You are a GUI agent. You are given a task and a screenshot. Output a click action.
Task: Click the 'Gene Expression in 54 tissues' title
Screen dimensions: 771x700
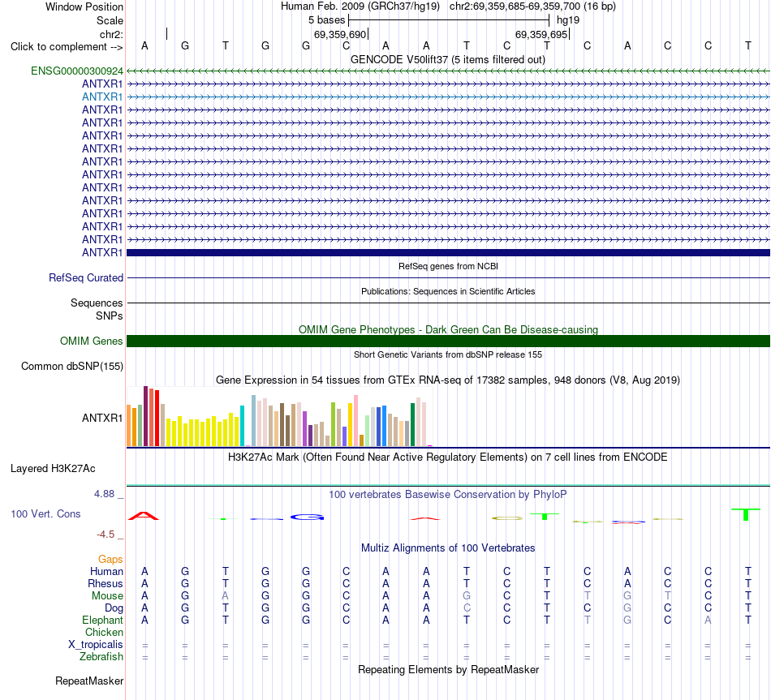[447, 380]
